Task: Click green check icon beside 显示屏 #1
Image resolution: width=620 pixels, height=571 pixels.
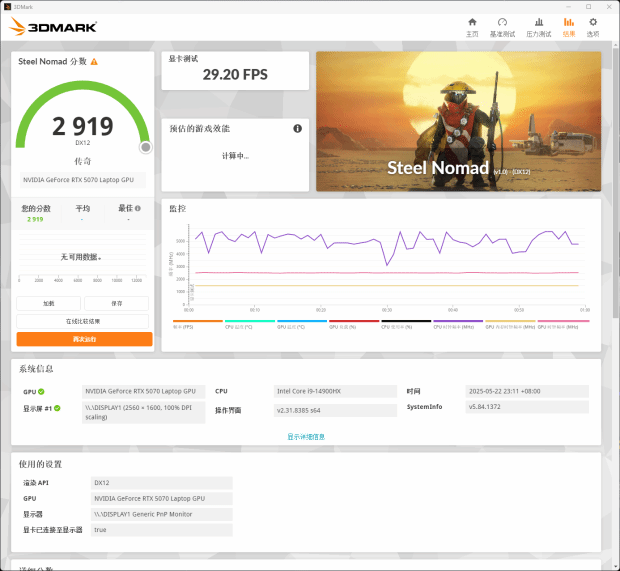Action: coord(57,408)
